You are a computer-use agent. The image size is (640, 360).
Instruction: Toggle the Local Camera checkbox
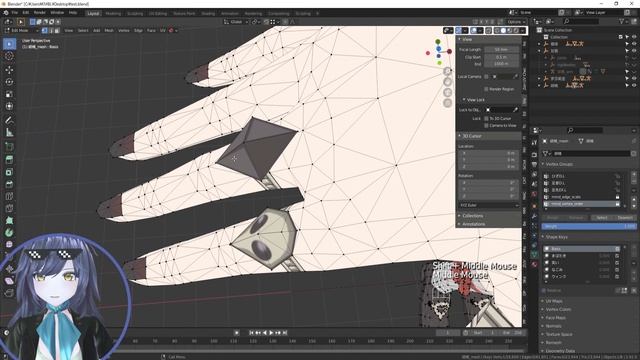[486, 76]
